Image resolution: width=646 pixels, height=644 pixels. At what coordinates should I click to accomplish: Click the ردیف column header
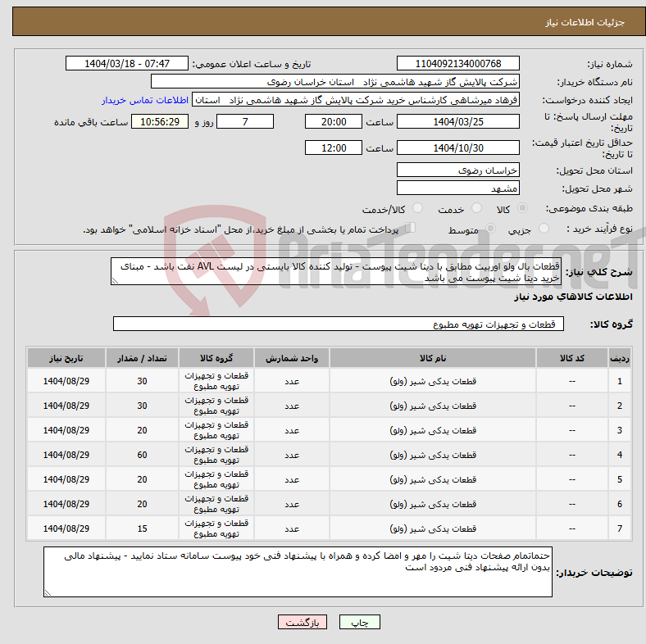pyautogui.click(x=619, y=358)
